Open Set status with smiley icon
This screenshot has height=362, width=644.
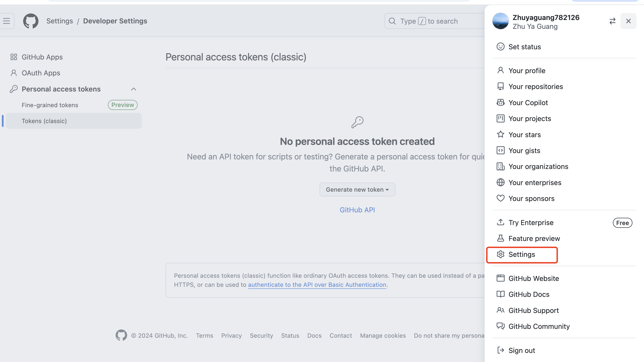(x=524, y=47)
